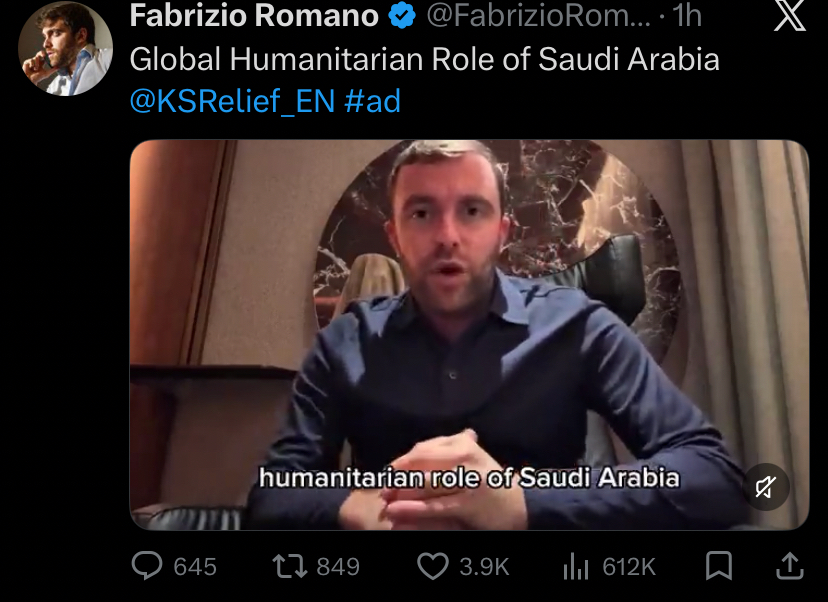Like the post with the heart icon
The width and height of the screenshot is (828, 602).
pyautogui.click(x=432, y=566)
